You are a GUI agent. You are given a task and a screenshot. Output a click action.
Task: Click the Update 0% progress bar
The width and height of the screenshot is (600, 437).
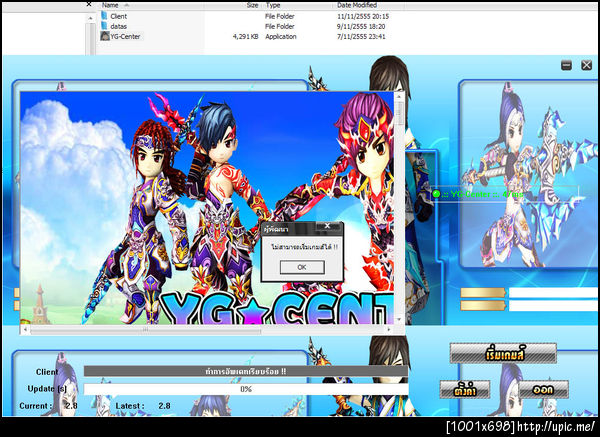246,389
